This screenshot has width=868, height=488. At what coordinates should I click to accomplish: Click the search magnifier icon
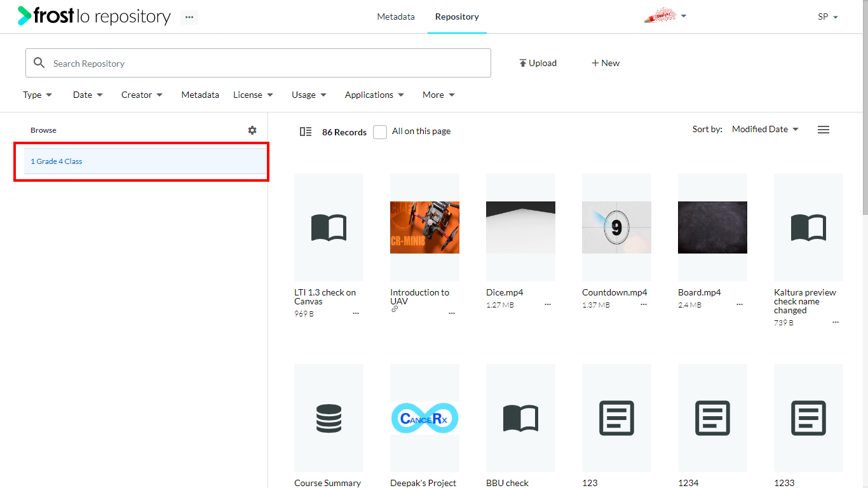pyautogui.click(x=39, y=63)
